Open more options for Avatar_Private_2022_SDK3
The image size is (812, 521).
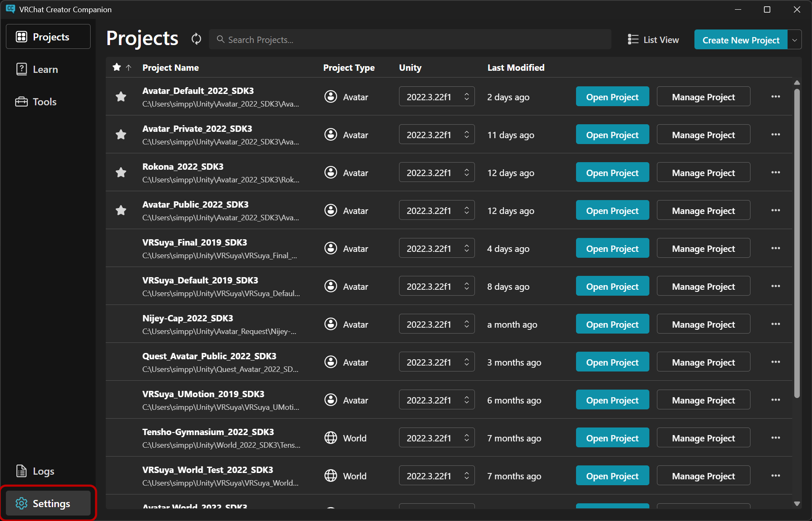pyautogui.click(x=776, y=135)
